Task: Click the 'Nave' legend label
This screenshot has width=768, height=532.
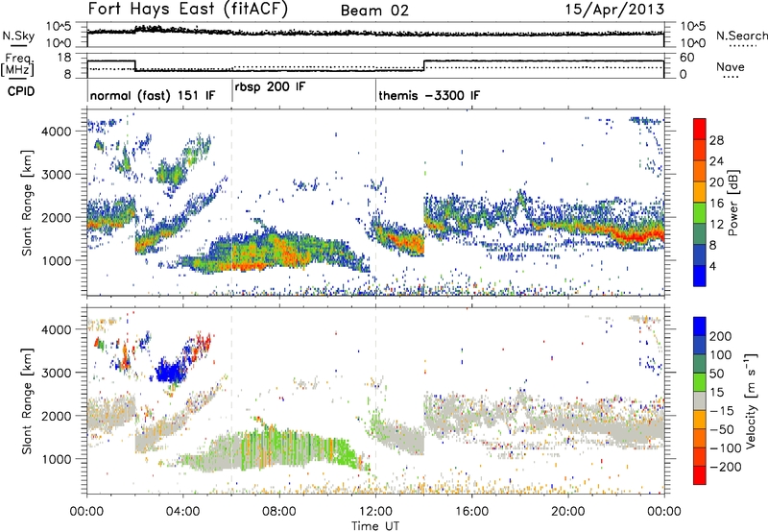Action: (730, 66)
